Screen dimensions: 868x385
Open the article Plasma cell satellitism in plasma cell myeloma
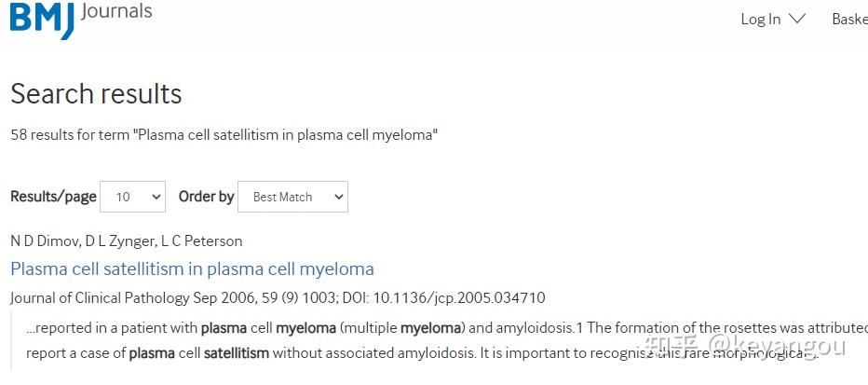click(x=192, y=268)
